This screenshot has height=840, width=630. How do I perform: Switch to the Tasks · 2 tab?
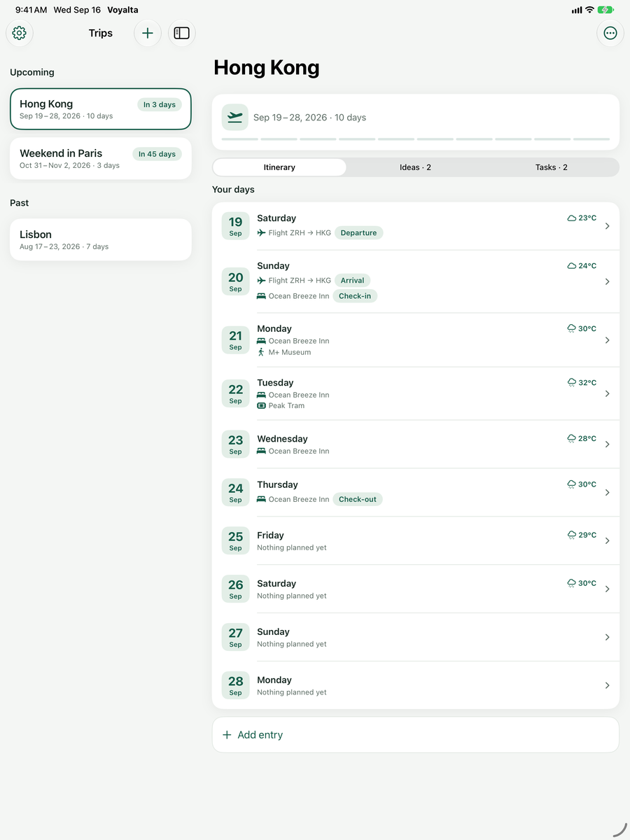552,167
